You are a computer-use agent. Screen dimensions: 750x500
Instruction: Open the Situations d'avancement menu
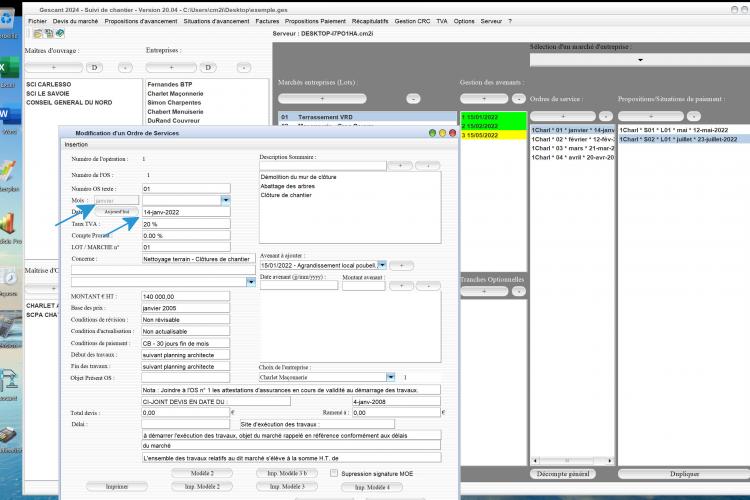tap(216, 21)
